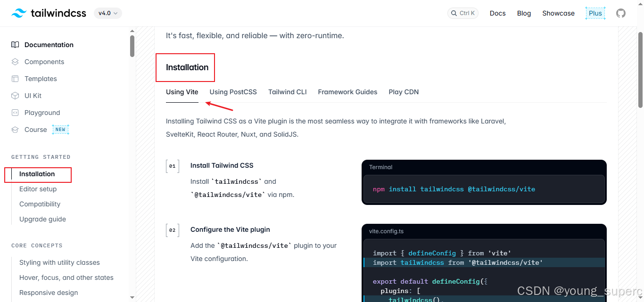The image size is (644, 302).
Task: Click the Components layers icon
Action: click(15, 62)
